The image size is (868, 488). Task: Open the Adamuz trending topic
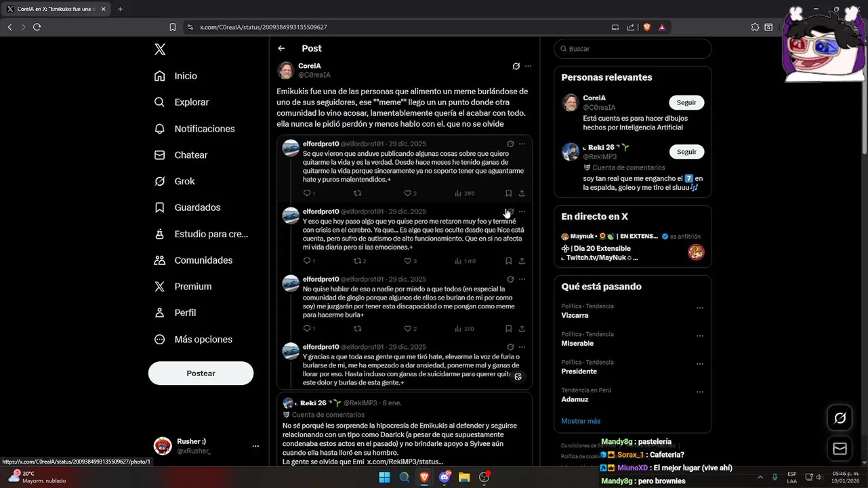(575, 399)
